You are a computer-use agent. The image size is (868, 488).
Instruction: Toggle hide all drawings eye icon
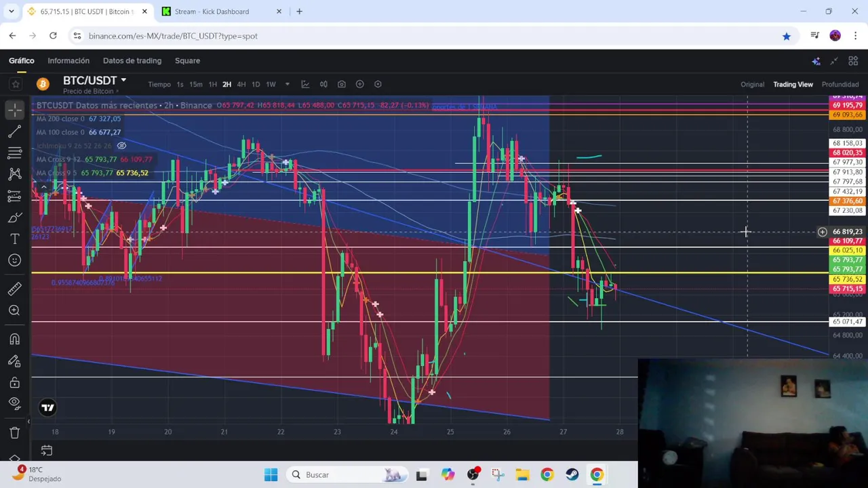15,403
